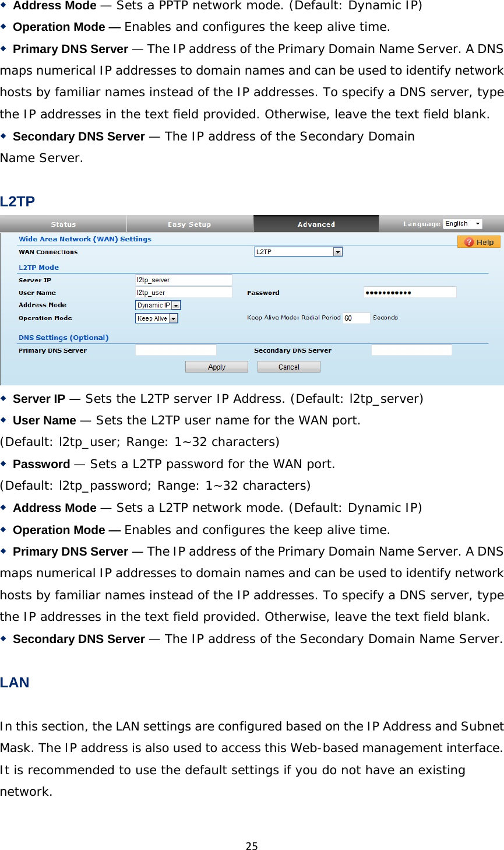The height and width of the screenshot is (850, 504).
Task: Click into the Password field
Action: point(410,293)
